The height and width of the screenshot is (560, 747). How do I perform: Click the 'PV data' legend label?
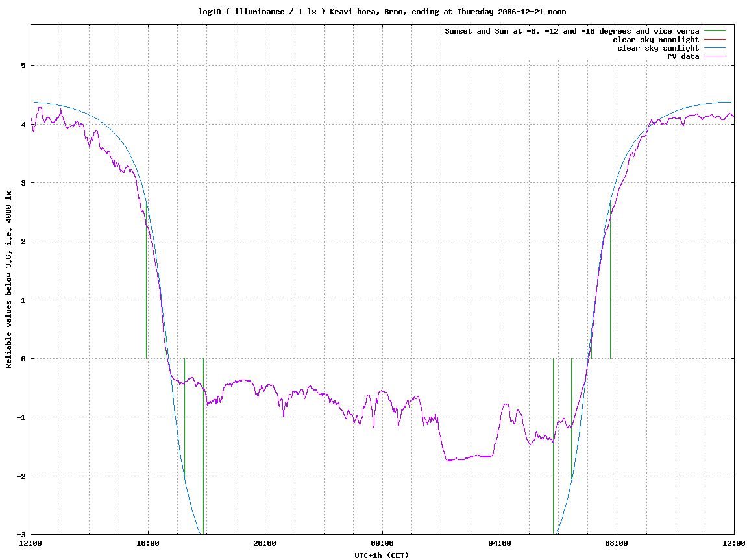pos(683,56)
